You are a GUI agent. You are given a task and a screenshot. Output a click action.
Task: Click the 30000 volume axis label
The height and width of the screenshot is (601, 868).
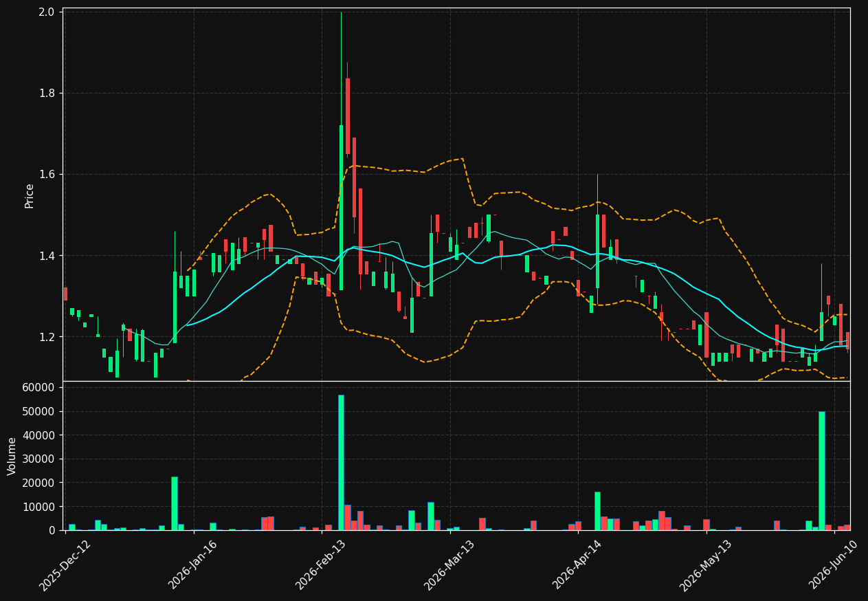point(40,459)
